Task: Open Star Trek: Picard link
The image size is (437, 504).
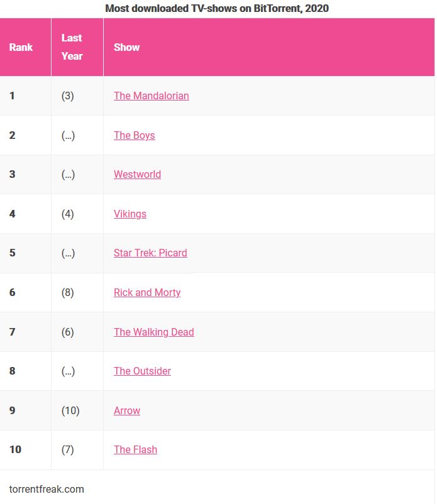Action: pos(150,253)
